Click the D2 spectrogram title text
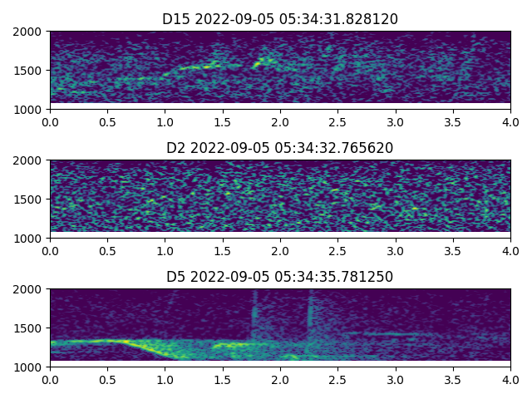This screenshot has width=532, height=399. (280, 148)
